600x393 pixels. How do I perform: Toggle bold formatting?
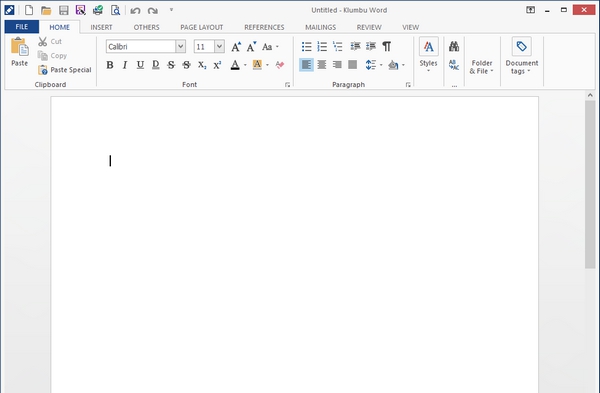(110, 65)
